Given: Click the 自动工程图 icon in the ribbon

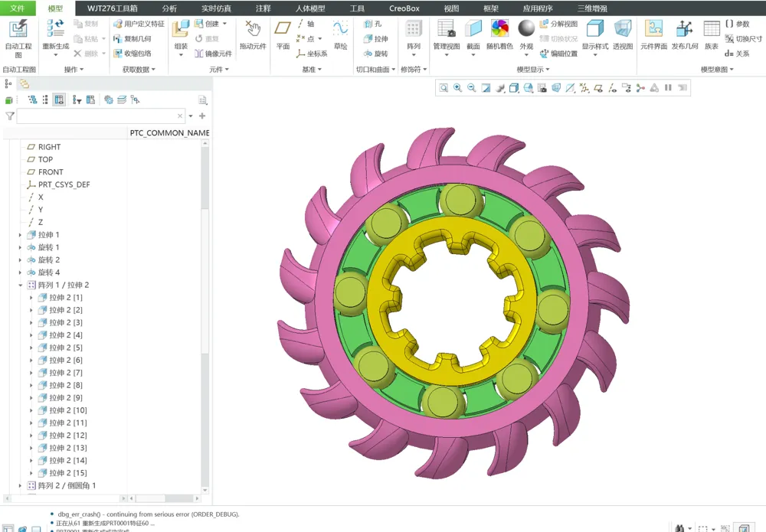Looking at the screenshot, I should tap(18, 35).
